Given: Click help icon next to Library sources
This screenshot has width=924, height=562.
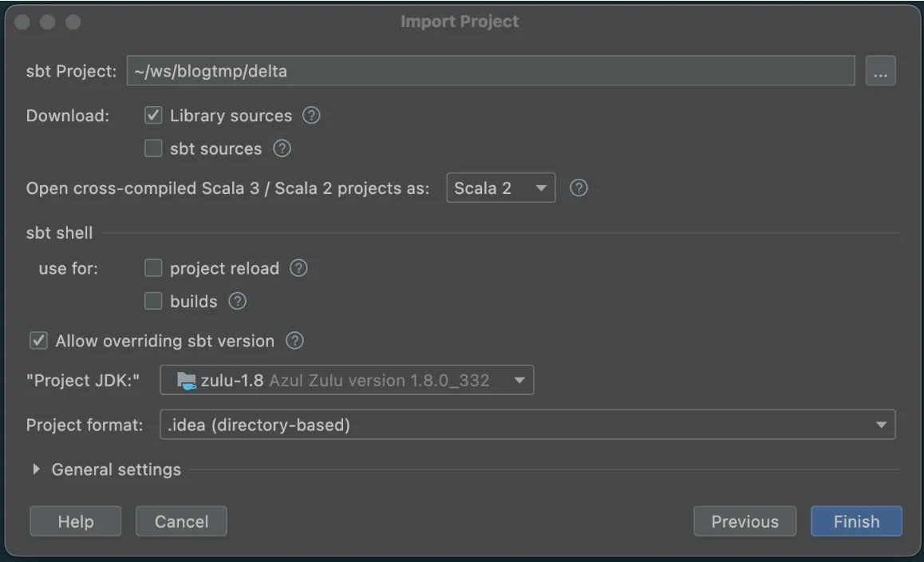Looking at the screenshot, I should 312,116.
